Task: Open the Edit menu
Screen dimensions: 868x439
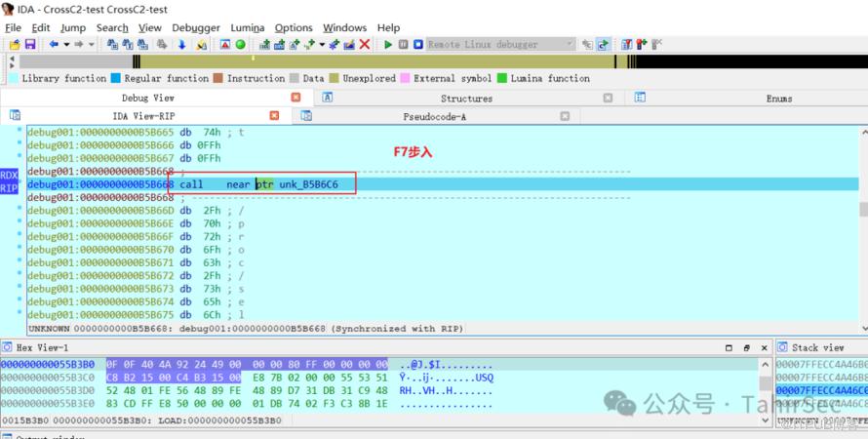Action: pyautogui.click(x=41, y=27)
